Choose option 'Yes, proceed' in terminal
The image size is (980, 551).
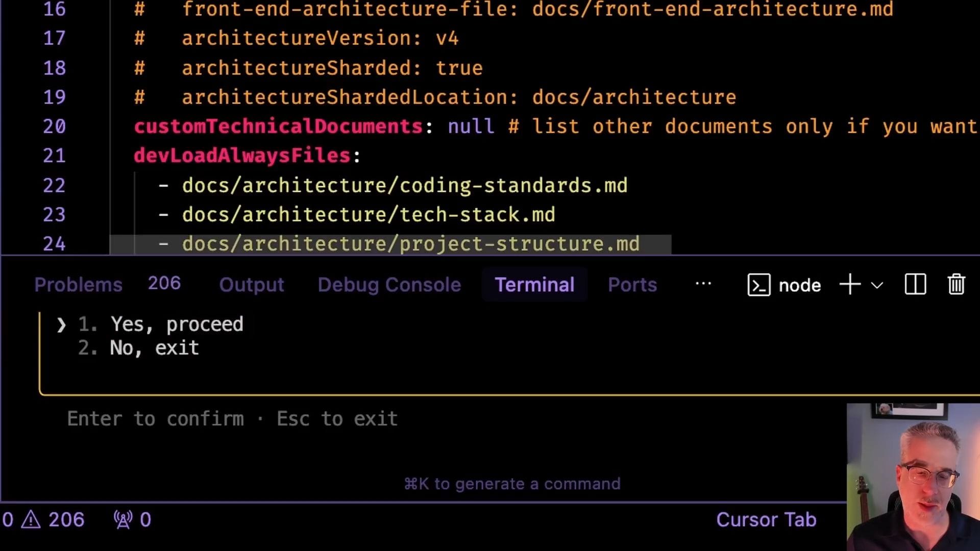(x=177, y=324)
